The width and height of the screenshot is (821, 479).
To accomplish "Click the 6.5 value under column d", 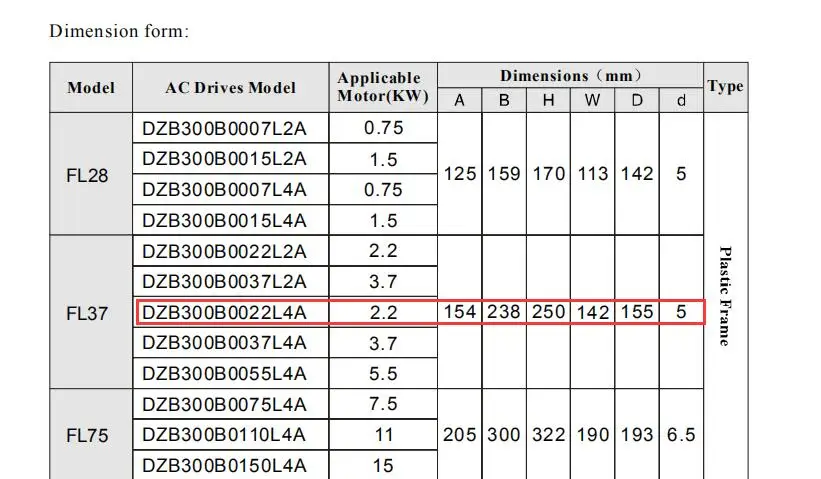I will coord(681,435).
